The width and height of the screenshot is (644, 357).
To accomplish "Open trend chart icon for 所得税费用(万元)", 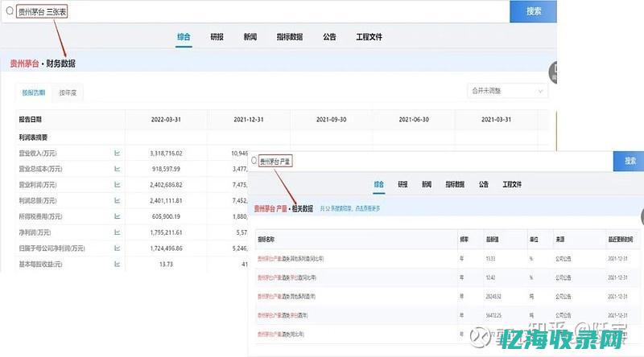I will click(117, 216).
